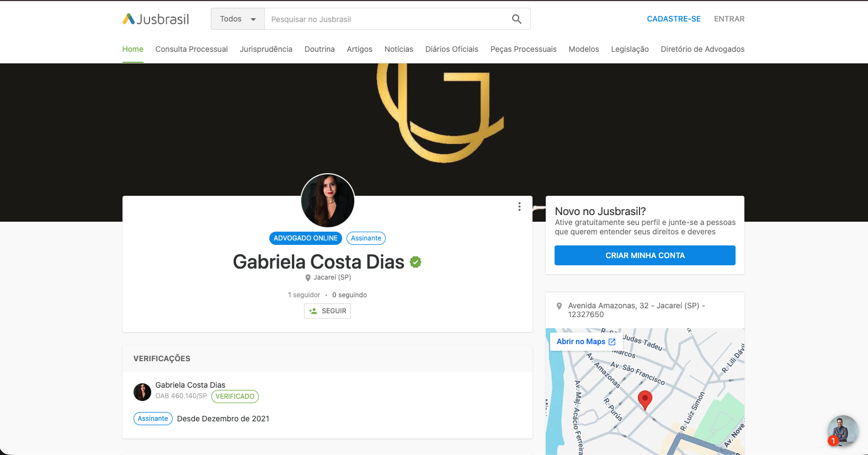
Task: Click the 1 seguidor count
Action: click(304, 295)
